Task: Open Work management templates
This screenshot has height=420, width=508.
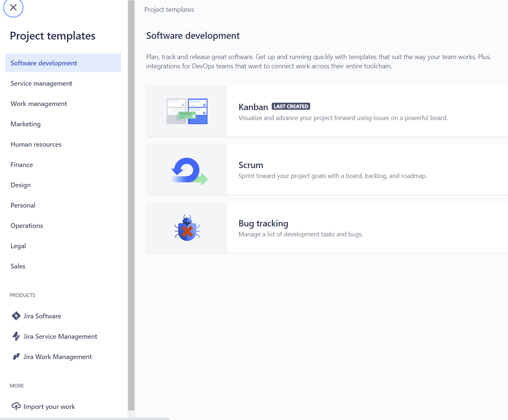Action: [x=63, y=103]
